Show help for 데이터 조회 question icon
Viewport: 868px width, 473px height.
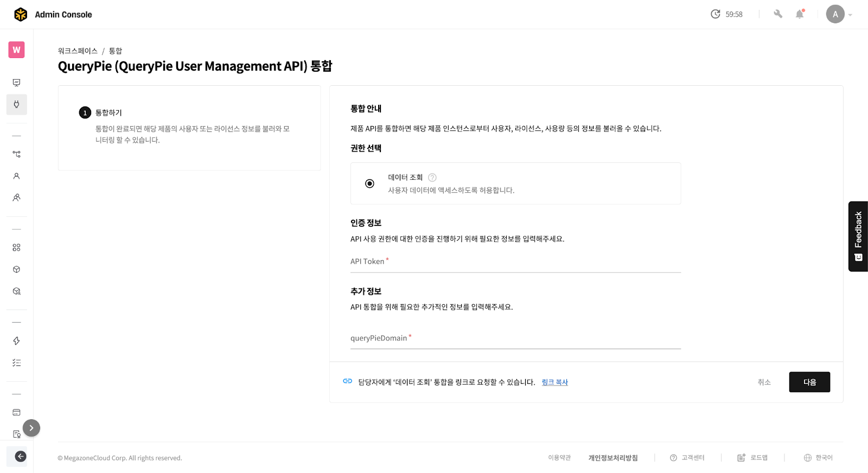[432, 178]
